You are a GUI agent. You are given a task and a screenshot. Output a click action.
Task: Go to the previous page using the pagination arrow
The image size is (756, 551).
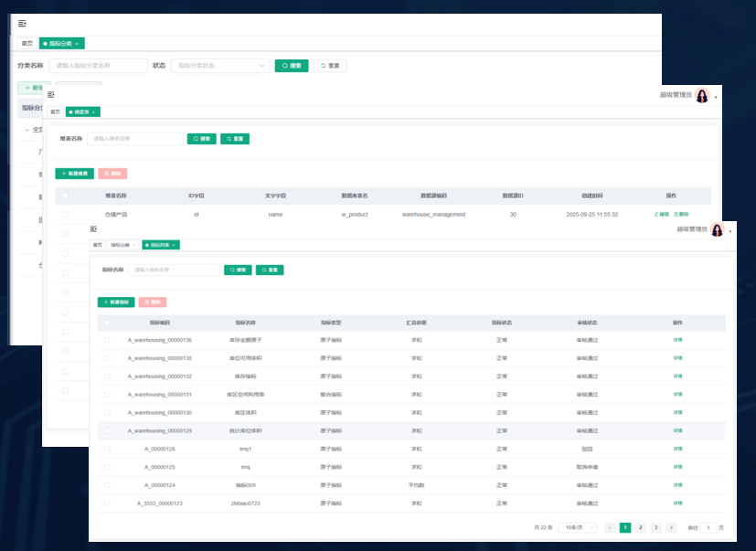pos(610,528)
